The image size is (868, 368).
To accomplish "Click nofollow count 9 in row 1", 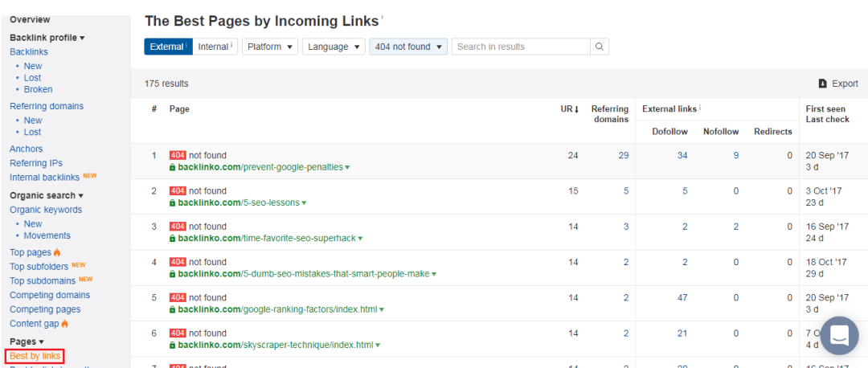I will (735, 156).
